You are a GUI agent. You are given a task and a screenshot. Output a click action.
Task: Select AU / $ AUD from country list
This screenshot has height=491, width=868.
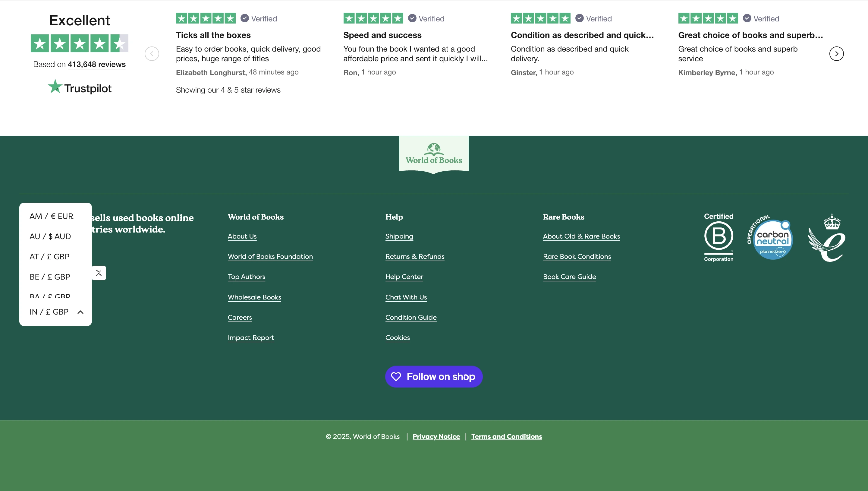[x=50, y=236]
